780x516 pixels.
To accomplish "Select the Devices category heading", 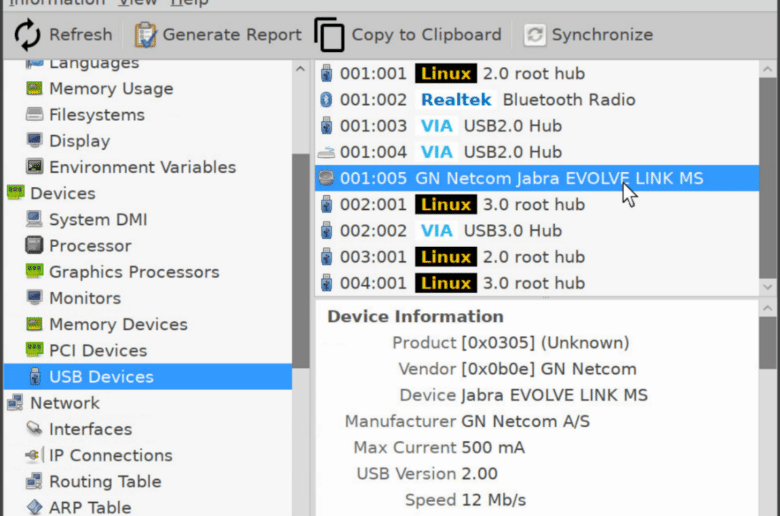I will 63,193.
